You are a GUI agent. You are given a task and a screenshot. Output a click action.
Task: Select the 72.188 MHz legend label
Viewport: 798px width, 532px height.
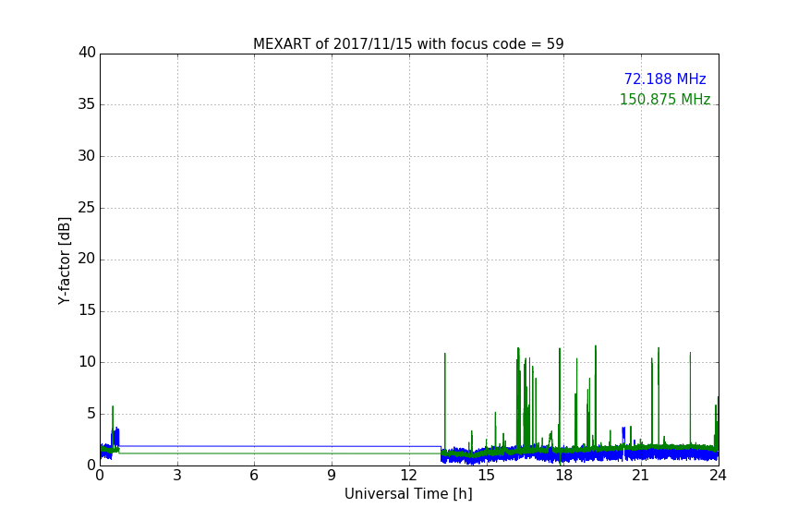point(665,79)
